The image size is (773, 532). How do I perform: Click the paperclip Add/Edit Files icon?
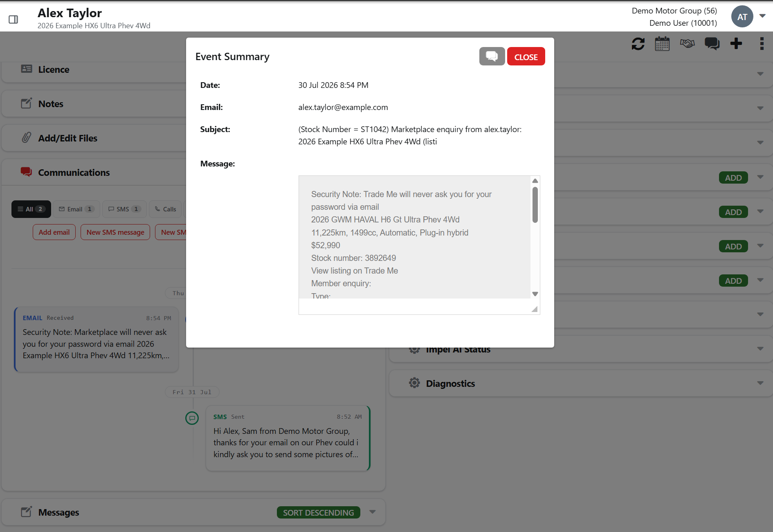coord(27,138)
